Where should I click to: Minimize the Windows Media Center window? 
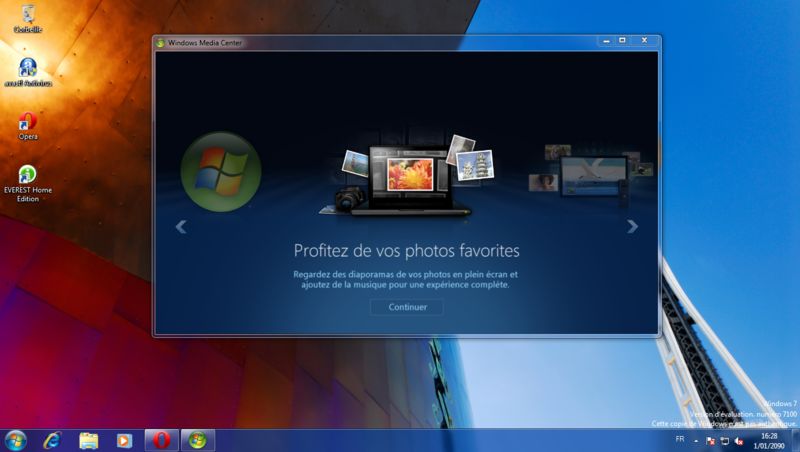coord(606,41)
